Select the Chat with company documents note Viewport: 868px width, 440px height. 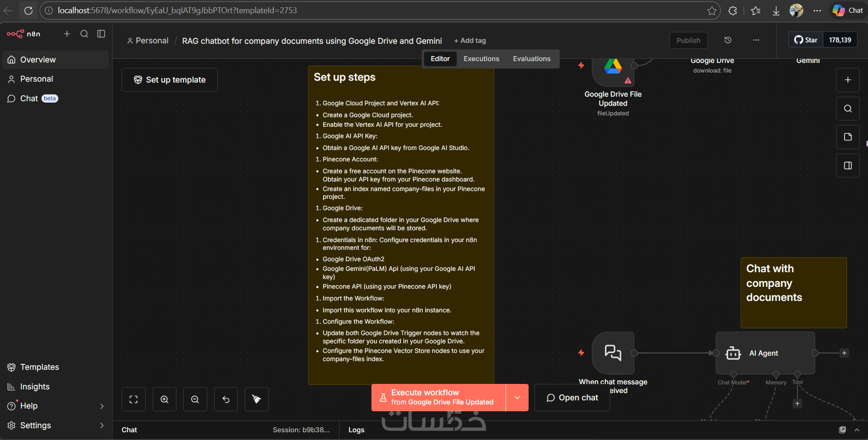point(794,293)
